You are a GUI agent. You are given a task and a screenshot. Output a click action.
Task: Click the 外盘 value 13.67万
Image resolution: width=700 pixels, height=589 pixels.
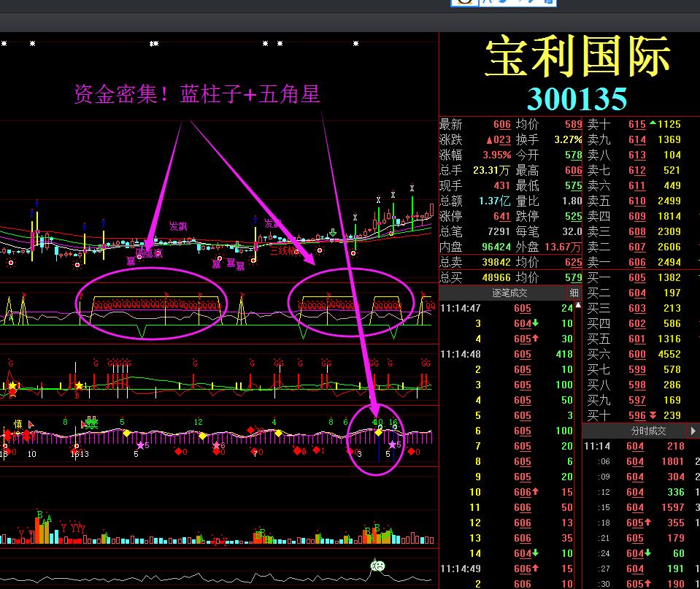tap(563, 247)
